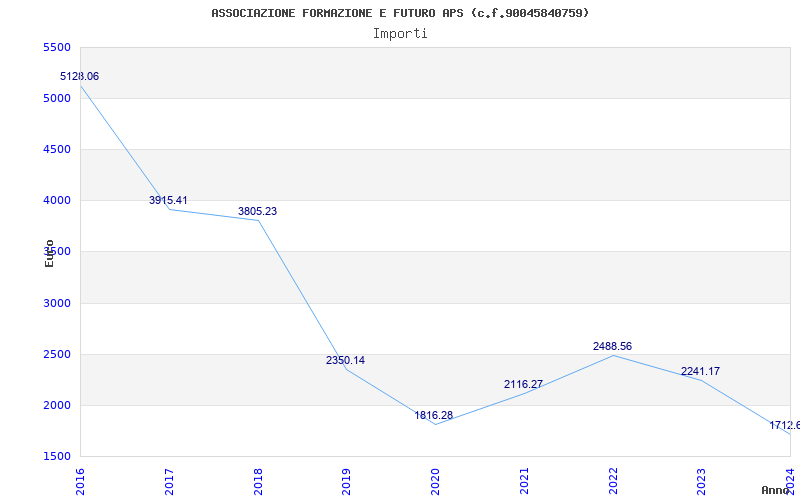Click the data label 2488.56

coord(612,346)
